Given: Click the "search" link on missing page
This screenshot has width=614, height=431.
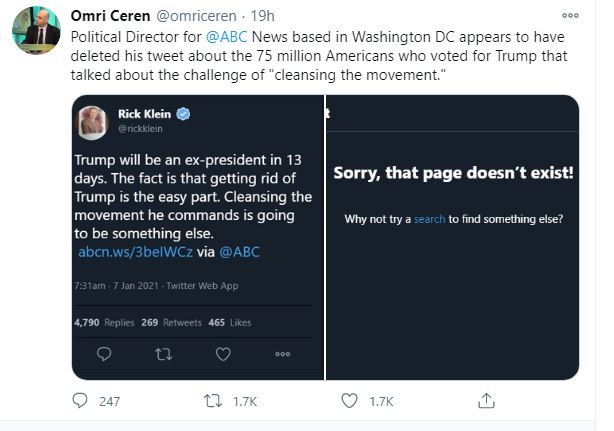Looking at the screenshot, I should click(x=429, y=218).
